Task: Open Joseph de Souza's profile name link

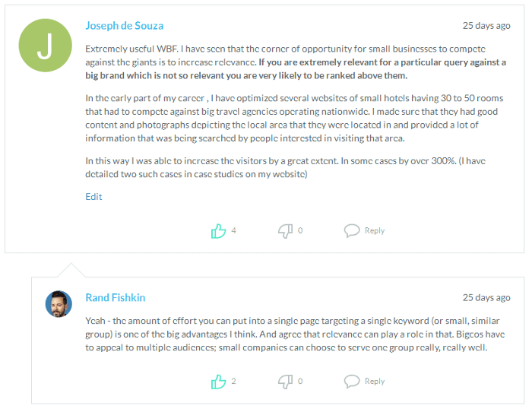Action: click(124, 26)
